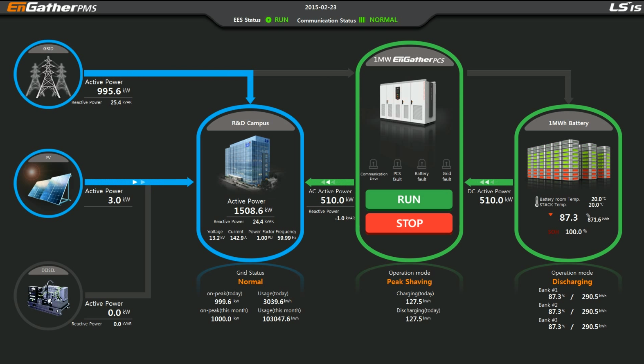Click battery energy value 871.6 kWh
This screenshot has height=364, width=644.
tap(598, 219)
